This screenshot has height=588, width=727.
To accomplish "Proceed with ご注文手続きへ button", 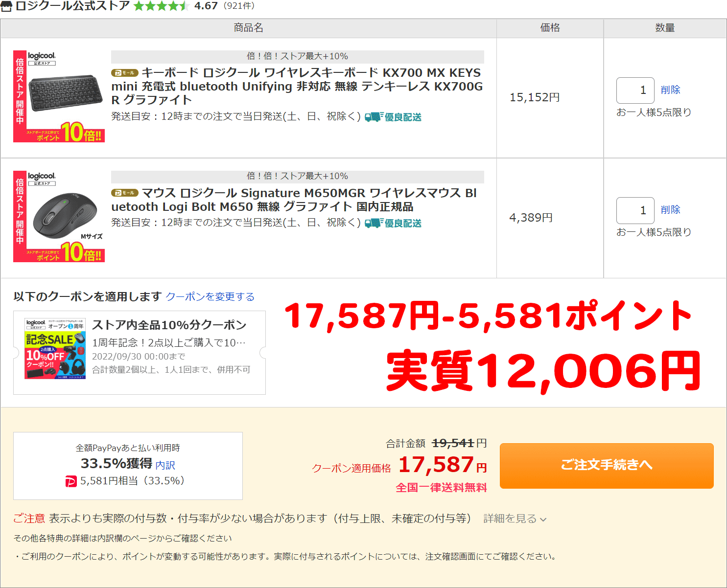I will [607, 465].
